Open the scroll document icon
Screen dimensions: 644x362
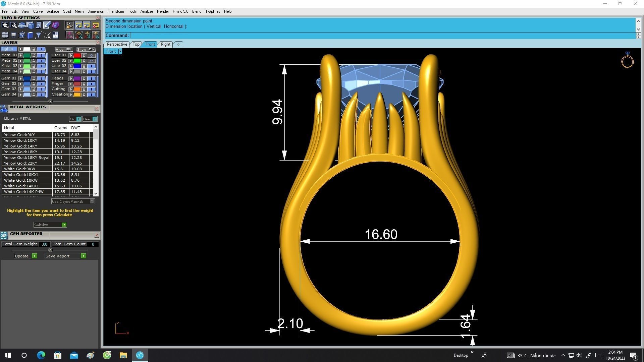(38, 25)
